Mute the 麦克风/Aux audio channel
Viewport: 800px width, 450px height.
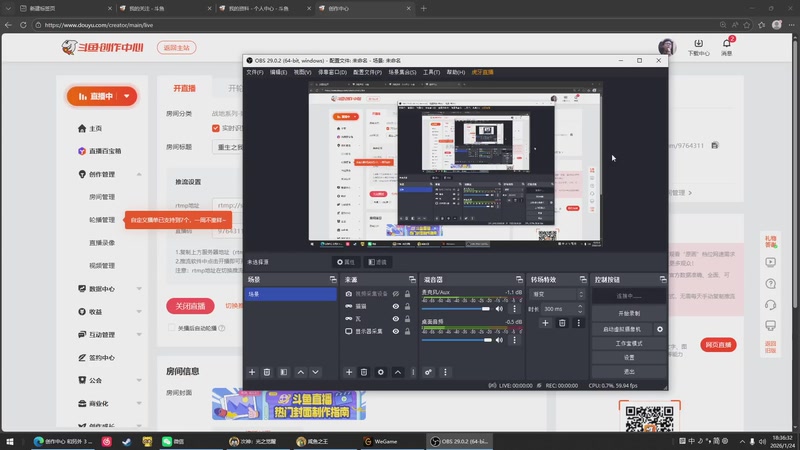point(499,309)
